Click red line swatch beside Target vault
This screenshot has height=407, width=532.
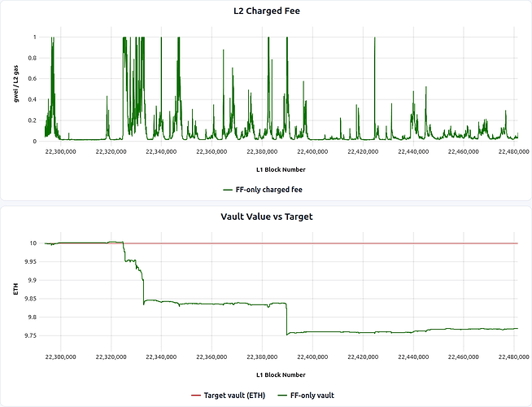195,395
